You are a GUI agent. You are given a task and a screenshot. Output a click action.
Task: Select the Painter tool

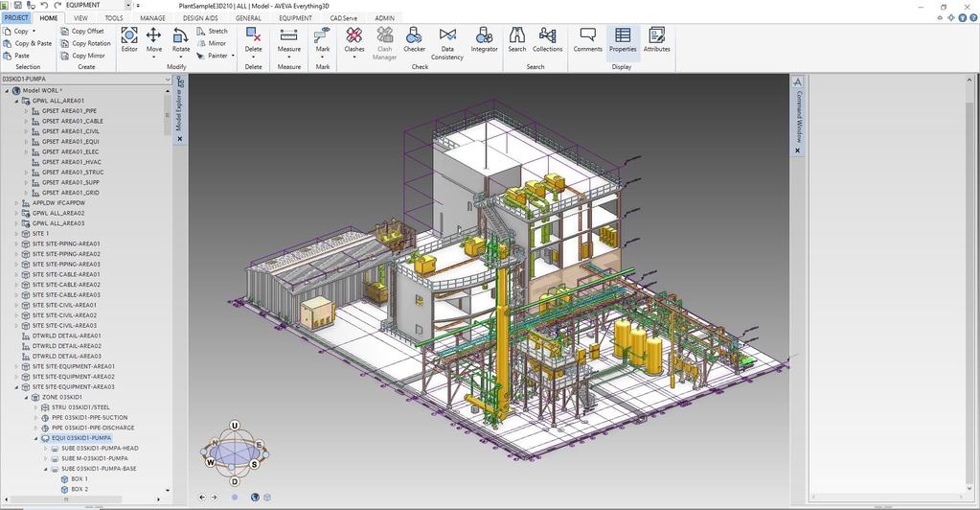pos(213,56)
